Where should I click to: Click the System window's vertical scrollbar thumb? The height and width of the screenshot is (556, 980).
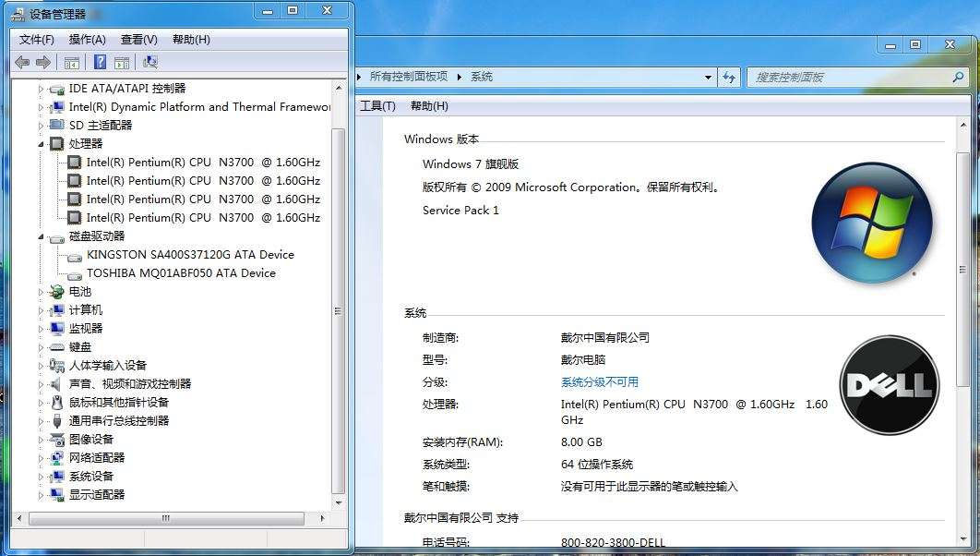[962, 270]
